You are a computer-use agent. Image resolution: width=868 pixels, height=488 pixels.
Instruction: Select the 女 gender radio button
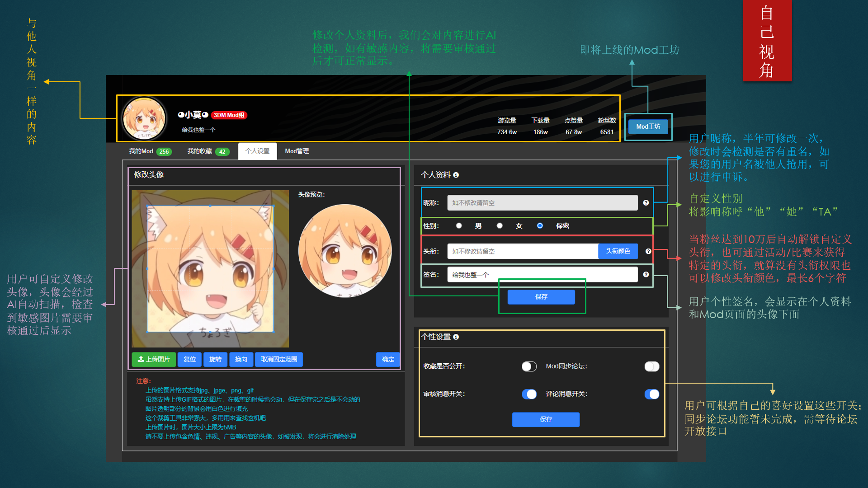(500, 225)
